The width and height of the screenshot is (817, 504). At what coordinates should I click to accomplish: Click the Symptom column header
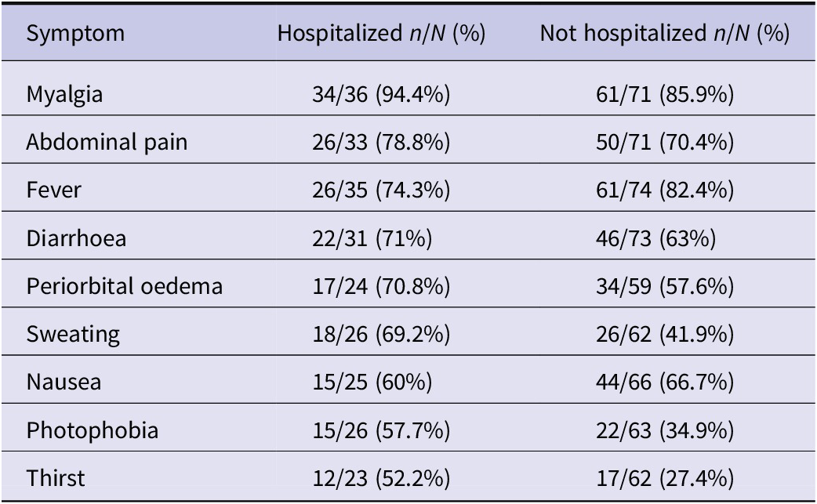coord(75,34)
